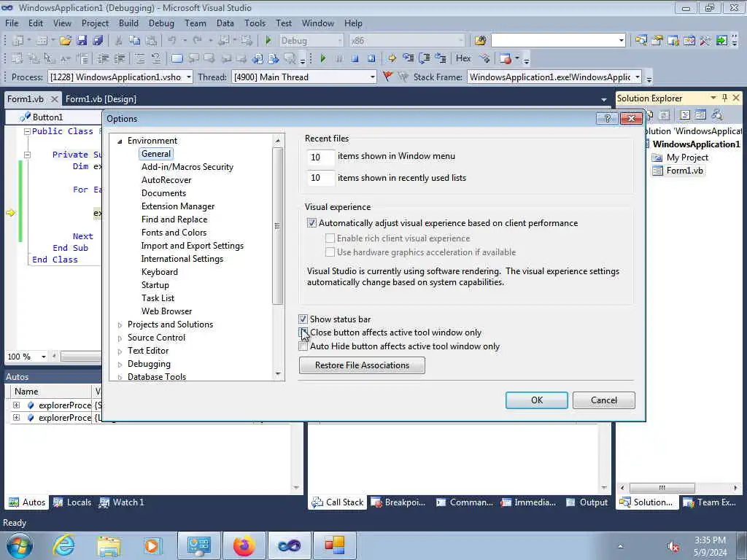747x560 pixels.
Task: Click the help question-mark button in Options
Action: point(607,118)
